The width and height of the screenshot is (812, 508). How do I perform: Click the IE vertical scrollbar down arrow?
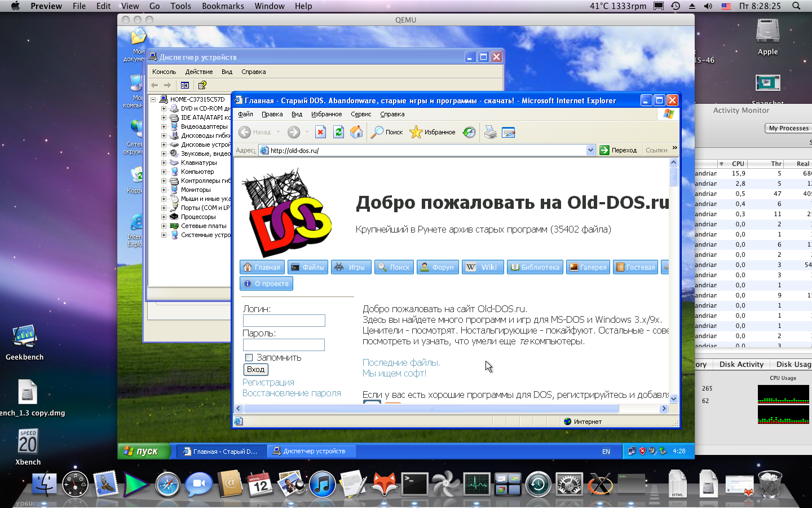[x=673, y=398]
